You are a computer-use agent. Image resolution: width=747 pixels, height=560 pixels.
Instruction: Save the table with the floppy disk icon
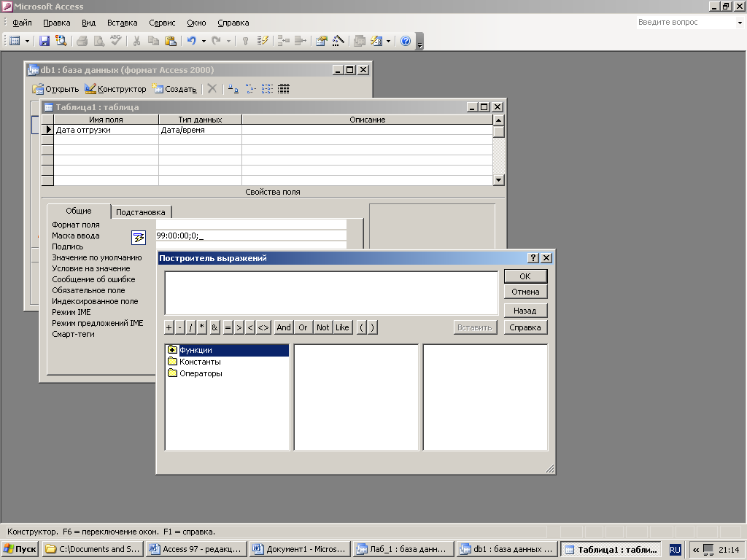point(44,41)
